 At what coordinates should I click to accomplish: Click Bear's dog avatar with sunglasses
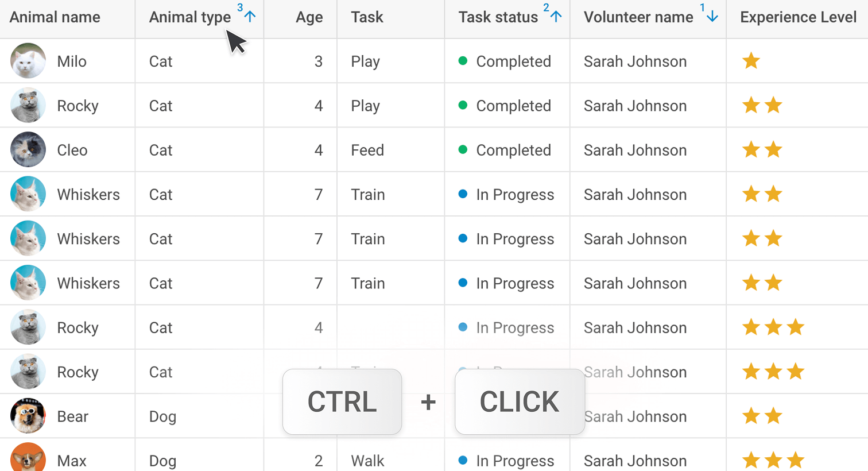(28, 416)
